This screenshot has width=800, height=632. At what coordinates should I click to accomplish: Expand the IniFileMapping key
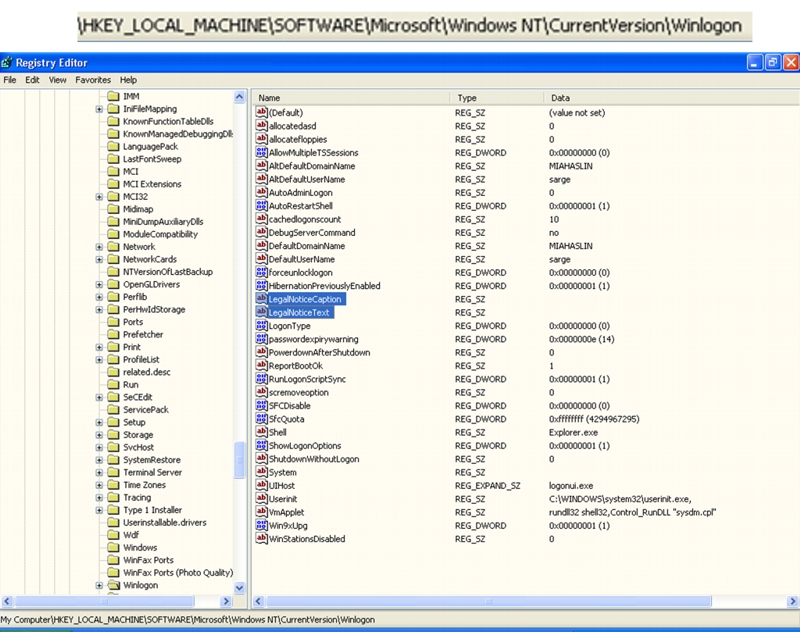(x=99, y=109)
